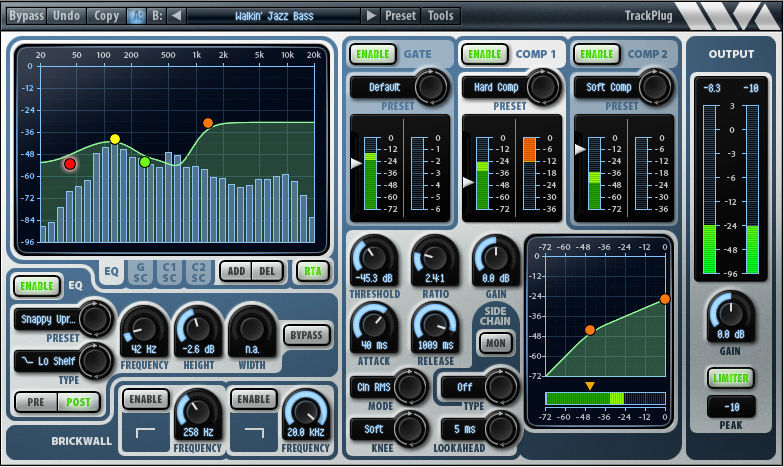The image size is (783, 467).
Task: Toggle the RTA analyzer display
Action: point(313,271)
